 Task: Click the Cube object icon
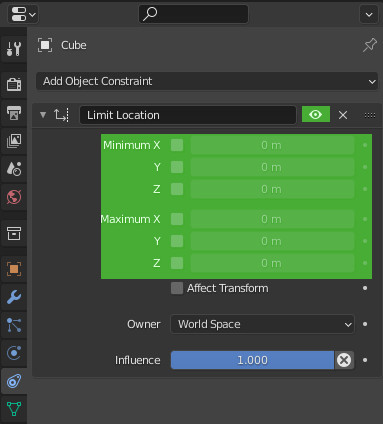[45, 45]
